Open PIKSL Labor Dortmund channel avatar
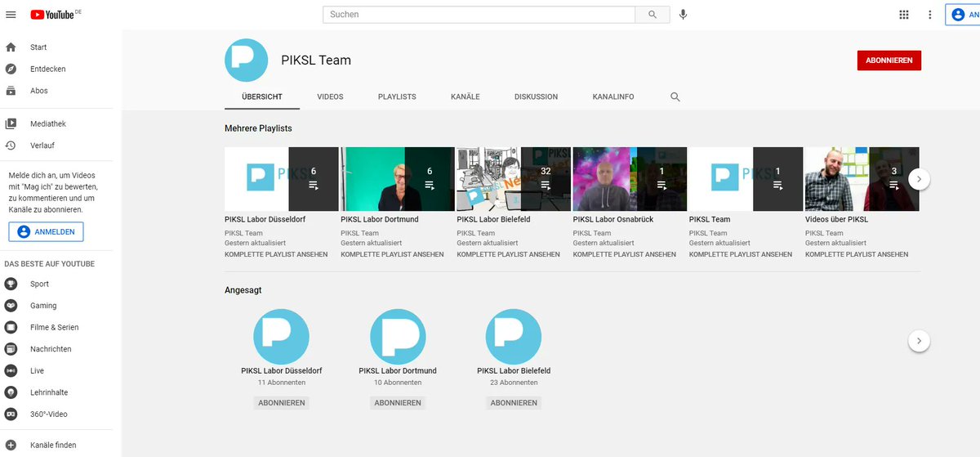This screenshot has height=457, width=980. click(398, 336)
